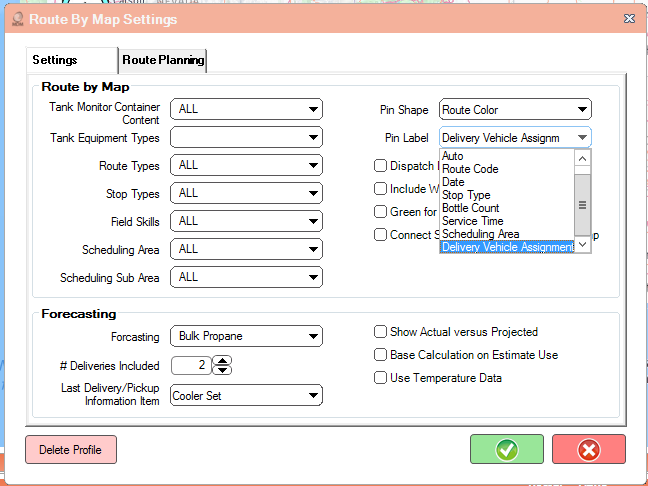Select Auto in the Pin Label list
The width and height of the screenshot is (648, 486).
pos(507,156)
